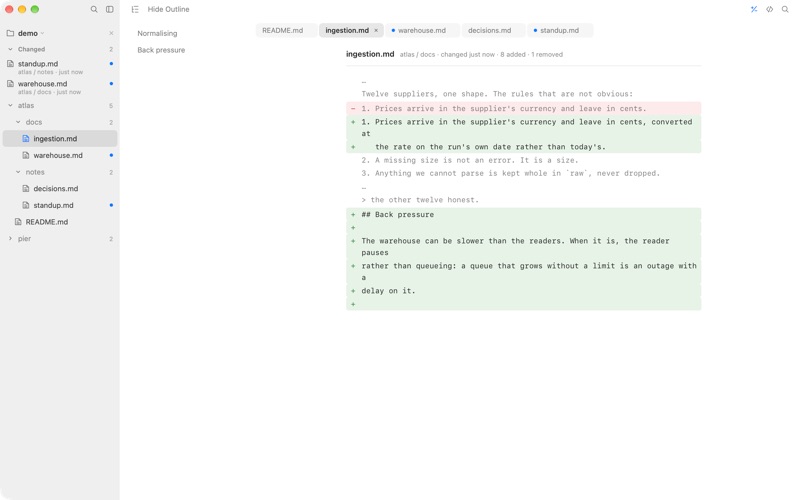This screenshot has width=800, height=500.
Task: Click the ingestion.md document title
Action: pos(370,54)
